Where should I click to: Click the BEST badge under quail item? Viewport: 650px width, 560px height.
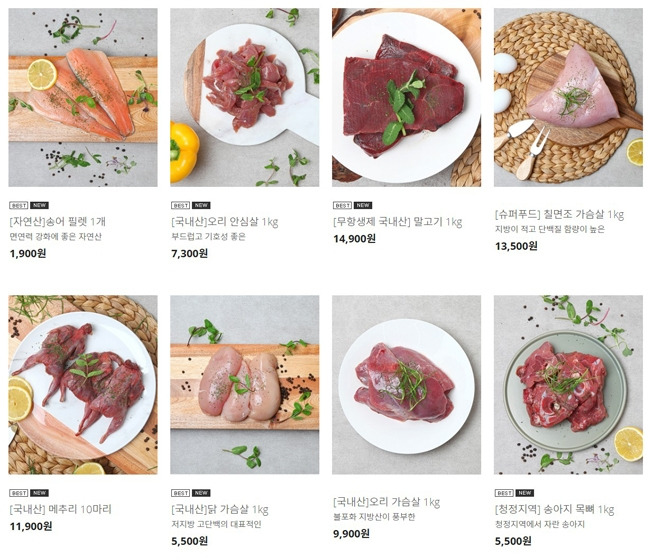coord(19,493)
